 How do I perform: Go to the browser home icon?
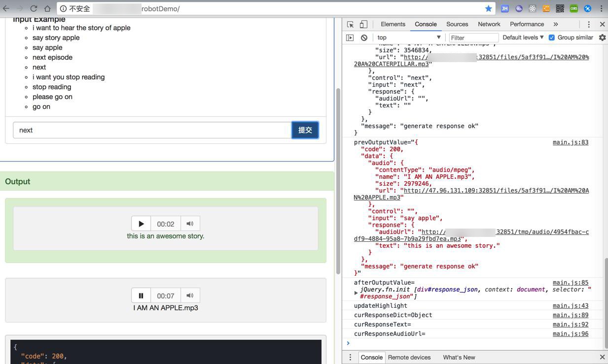click(x=47, y=8)
